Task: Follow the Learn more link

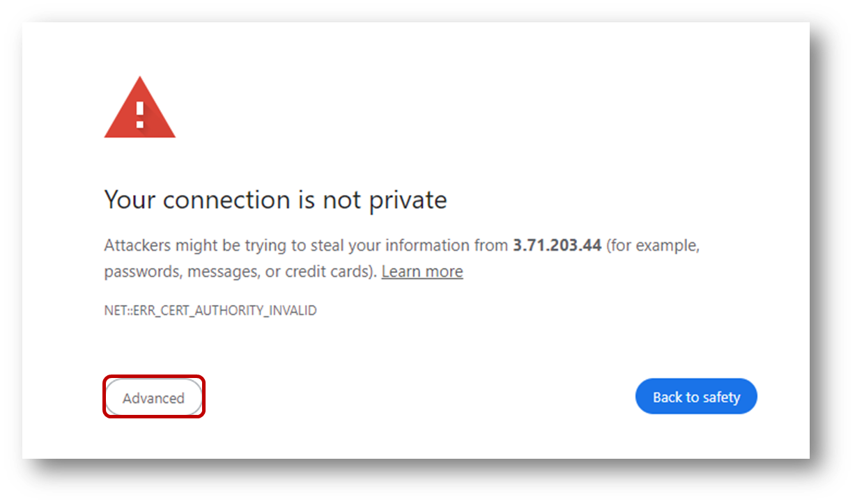Action: click(422, 271)
